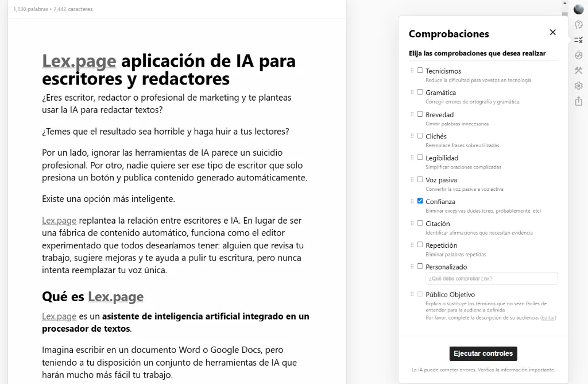Grab the drag handle beside Público Objetivo
Image resolution: width=588 pixels, height=384 pixels.
(x=412, y=294)
